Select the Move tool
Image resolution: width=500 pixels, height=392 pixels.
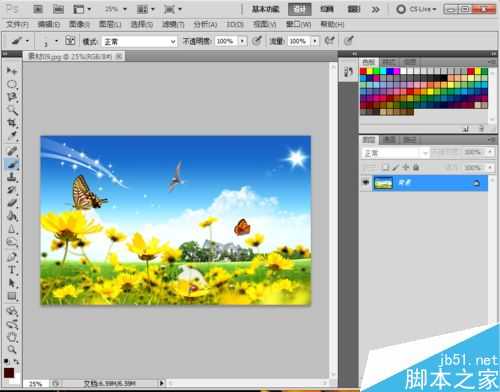click(12, 70)
